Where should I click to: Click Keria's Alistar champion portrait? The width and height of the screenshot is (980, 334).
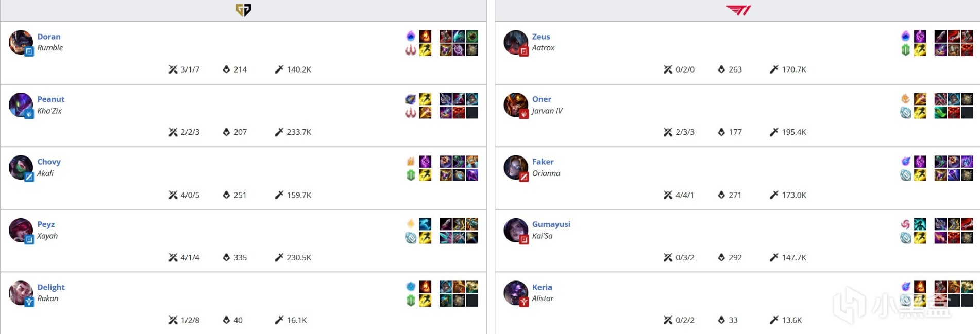515,293
